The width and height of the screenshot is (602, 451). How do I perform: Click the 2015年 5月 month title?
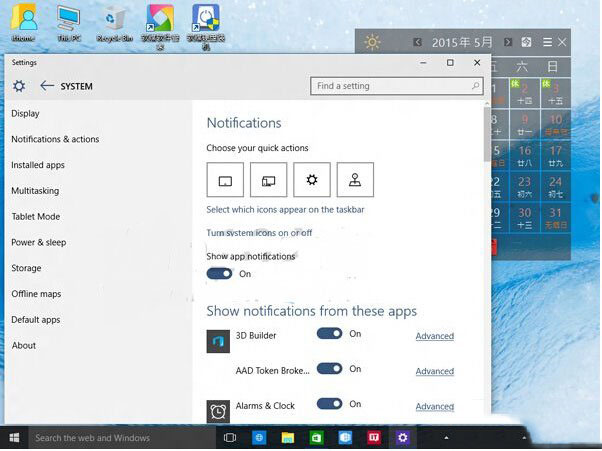tap(462, 42)
